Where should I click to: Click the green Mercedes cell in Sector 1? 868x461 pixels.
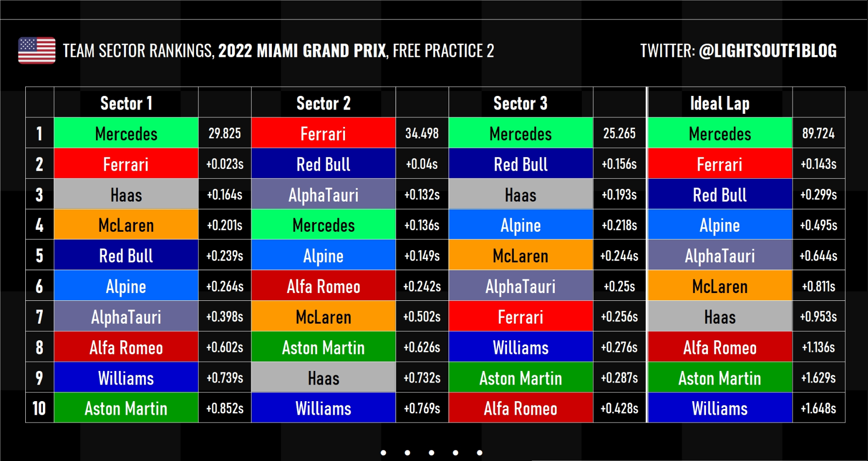(x=126, y=133)
